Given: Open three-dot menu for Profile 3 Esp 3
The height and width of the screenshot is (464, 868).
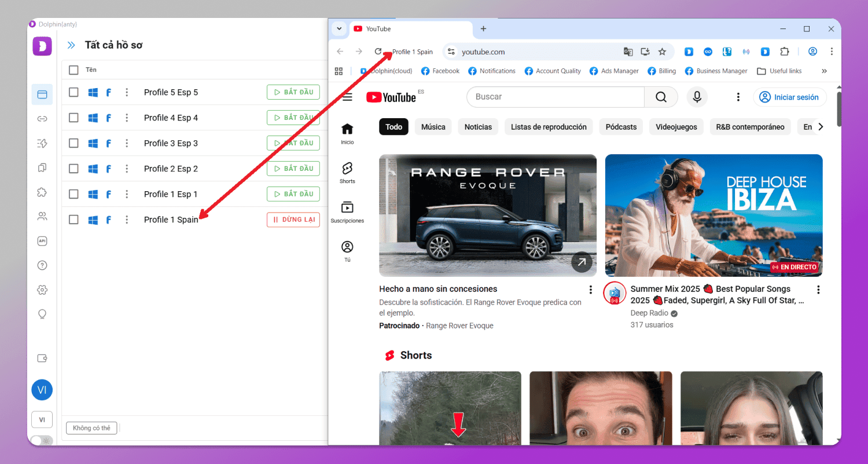Looking at the screenshot, I should [127, 143].
